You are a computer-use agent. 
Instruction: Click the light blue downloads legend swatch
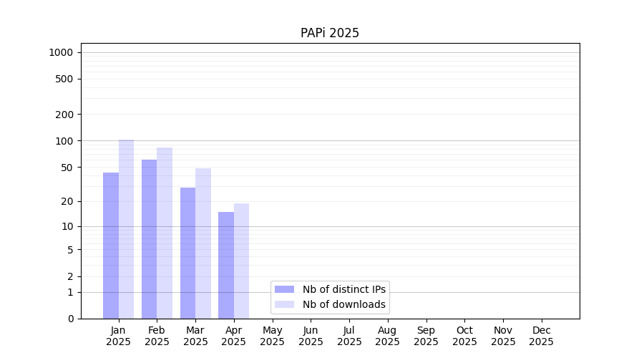pyautogui.click(x=284, y=304)
